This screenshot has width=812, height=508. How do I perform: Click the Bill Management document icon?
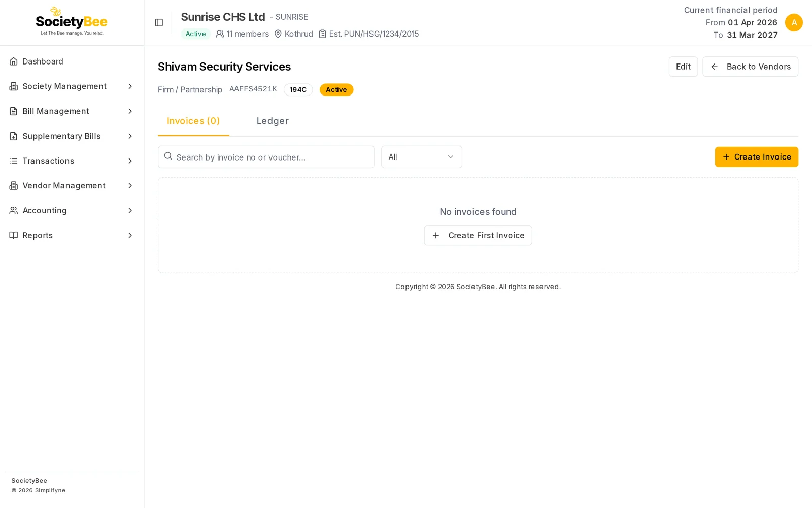tap(14, 111)
